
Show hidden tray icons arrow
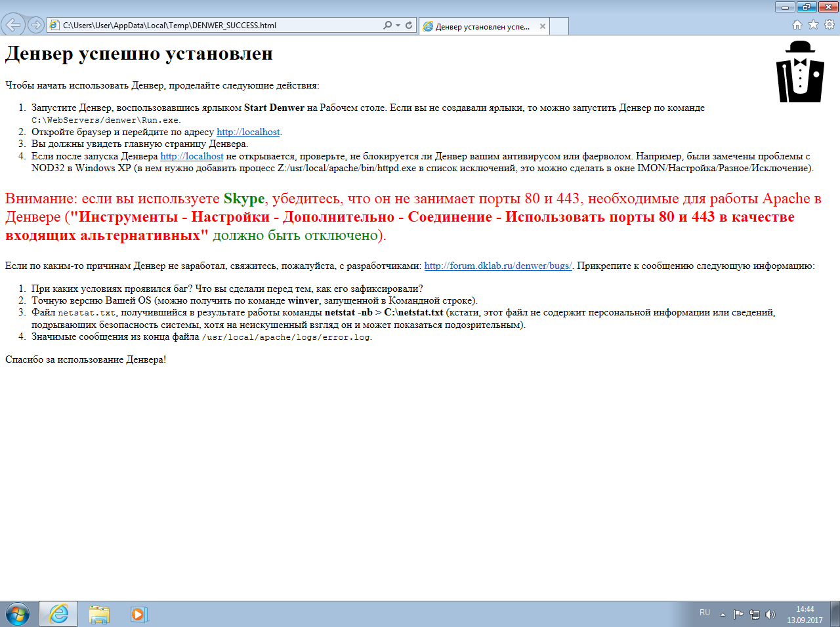click(723, 615)
